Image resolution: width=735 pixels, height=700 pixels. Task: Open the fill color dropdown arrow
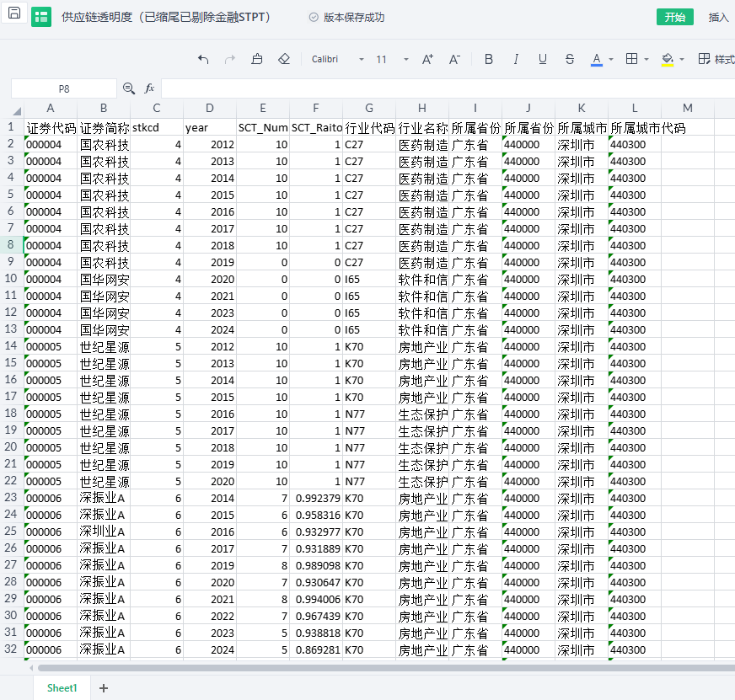pos(682,60)
